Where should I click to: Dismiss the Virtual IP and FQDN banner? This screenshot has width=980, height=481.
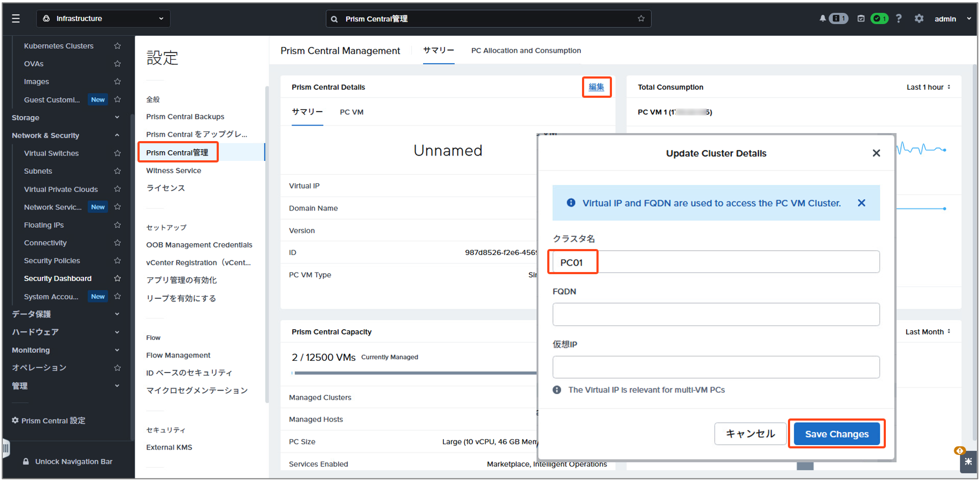(x=861, y=203)
